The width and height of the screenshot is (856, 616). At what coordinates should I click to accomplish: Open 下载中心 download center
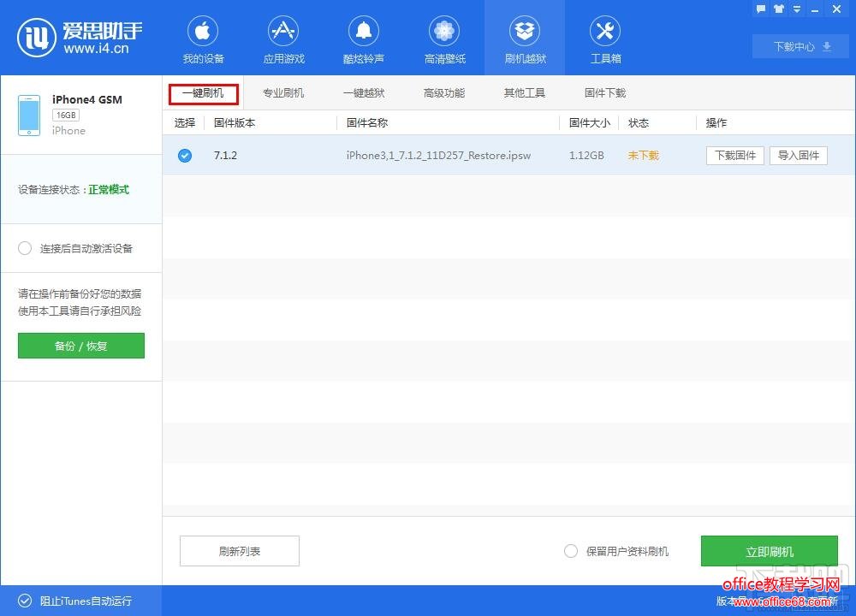(x=802, y=47)
